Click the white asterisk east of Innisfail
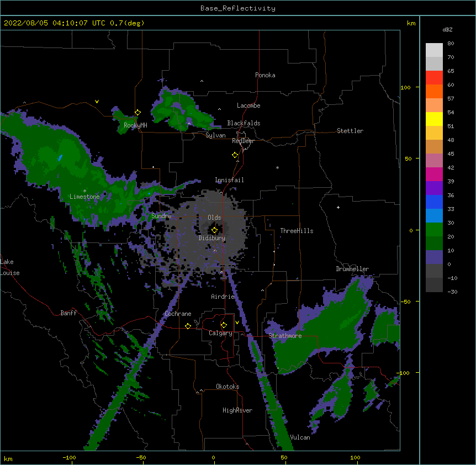 (x=277, y=167)
